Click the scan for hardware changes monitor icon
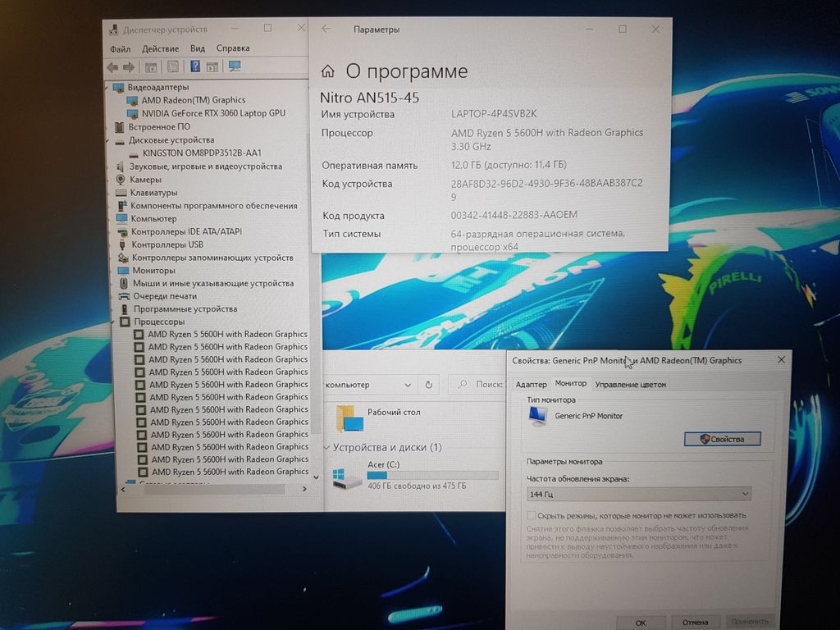The image size is (840, 630). pos(235,66)
